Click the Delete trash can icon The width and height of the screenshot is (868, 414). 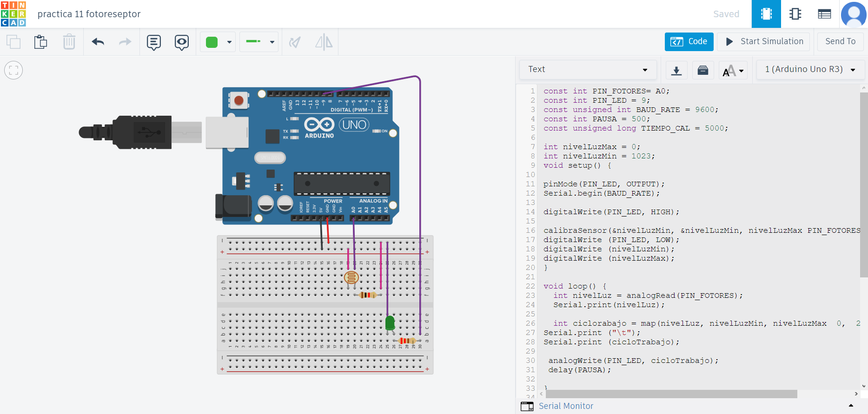(x=69, y=42)
